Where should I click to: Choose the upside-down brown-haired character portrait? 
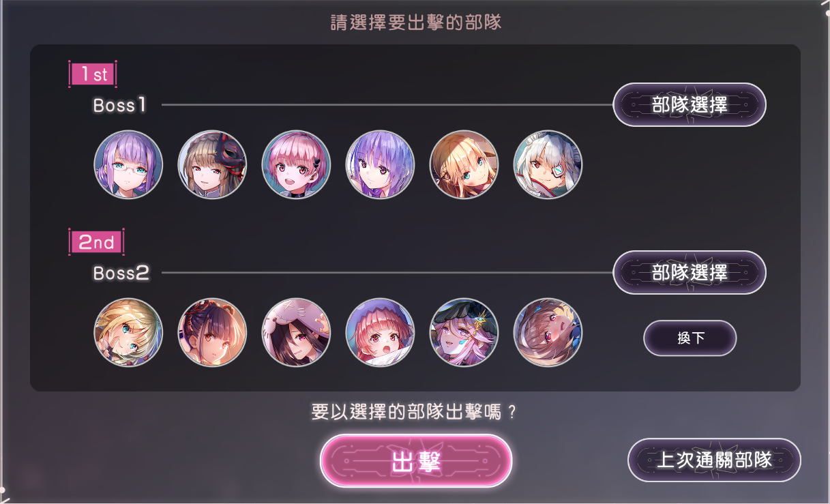pos(548,332)
